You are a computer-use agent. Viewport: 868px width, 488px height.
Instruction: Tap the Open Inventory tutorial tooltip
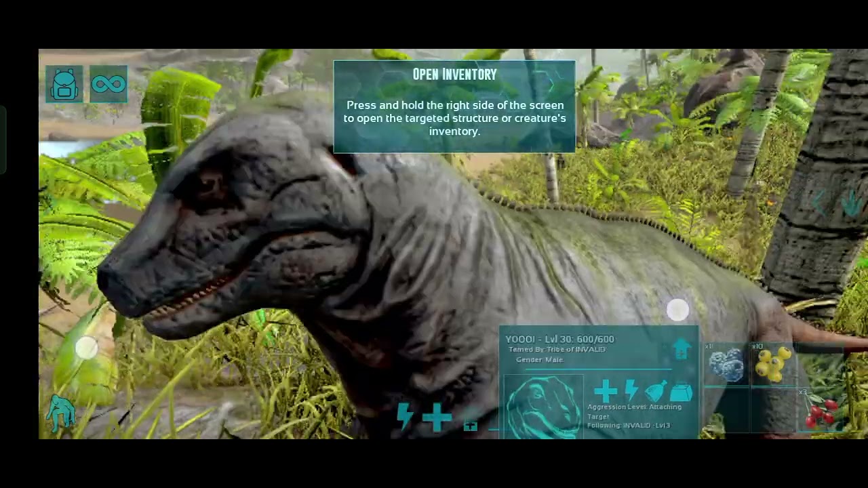click(454, 107)
